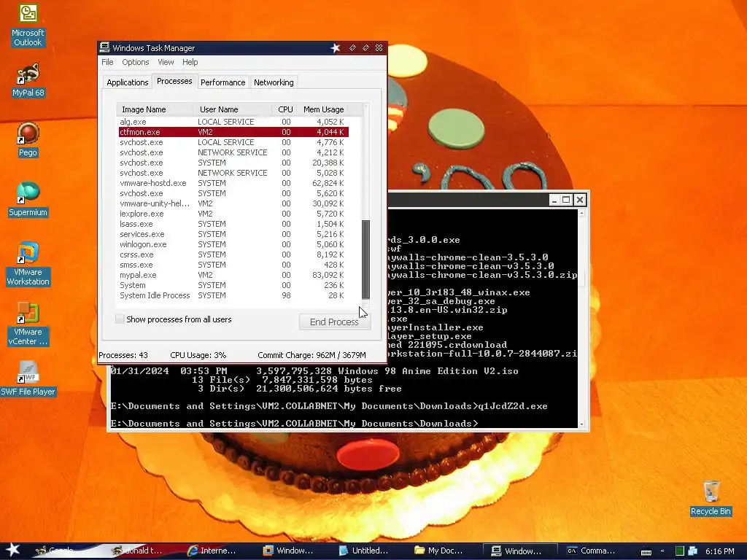747x560 pixels.
Task: Select the Pego desktop shortcut
Action: click(x=28, y=139)
